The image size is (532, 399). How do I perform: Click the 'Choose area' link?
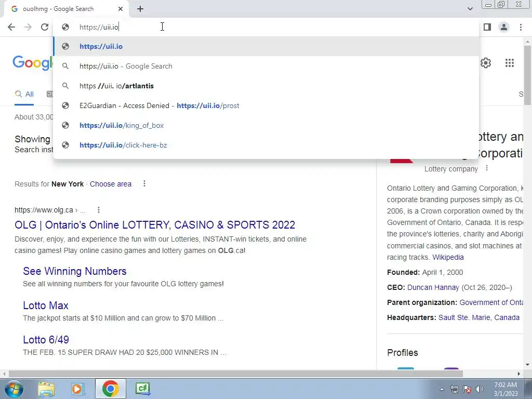click(111, 184)
